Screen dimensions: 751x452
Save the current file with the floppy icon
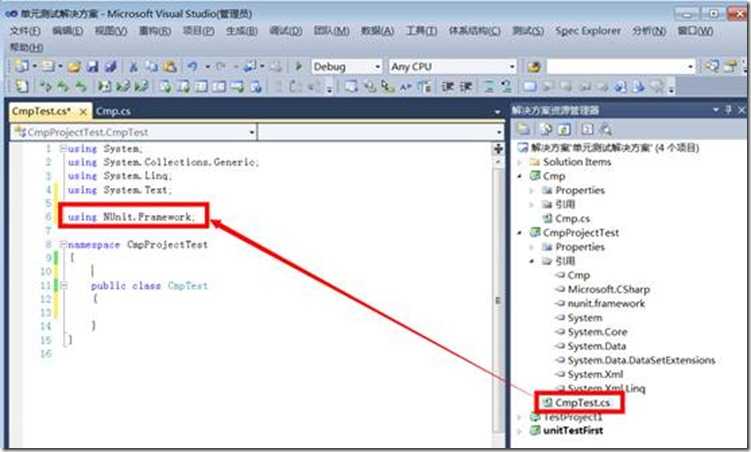click(x=92, y=67)
